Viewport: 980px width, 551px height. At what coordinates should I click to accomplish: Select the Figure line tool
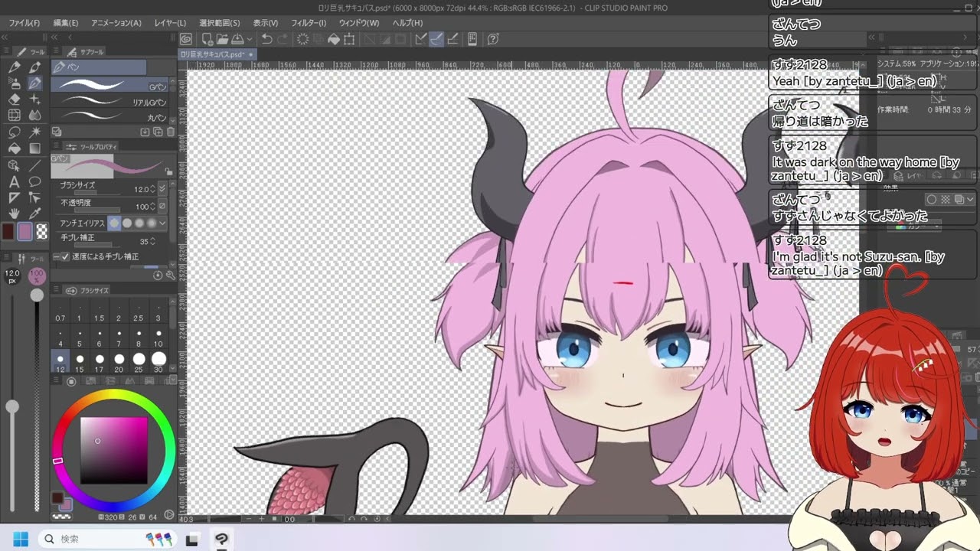(34, 165)
